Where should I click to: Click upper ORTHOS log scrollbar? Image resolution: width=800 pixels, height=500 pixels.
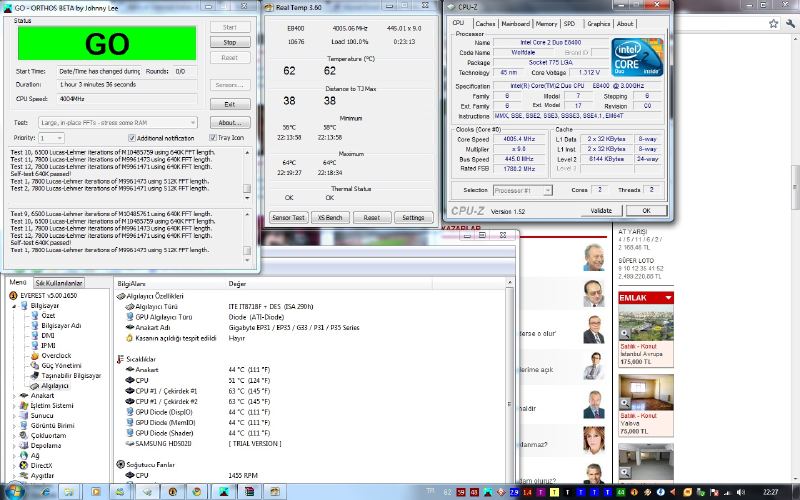tap(247, 174)
